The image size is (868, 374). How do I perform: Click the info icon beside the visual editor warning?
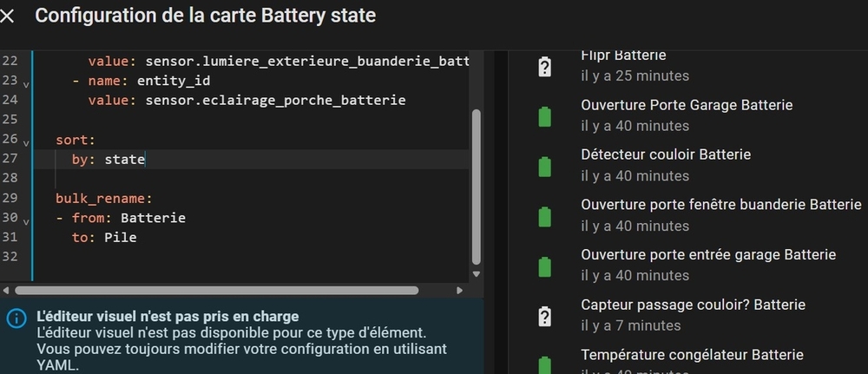coord(16,318)
